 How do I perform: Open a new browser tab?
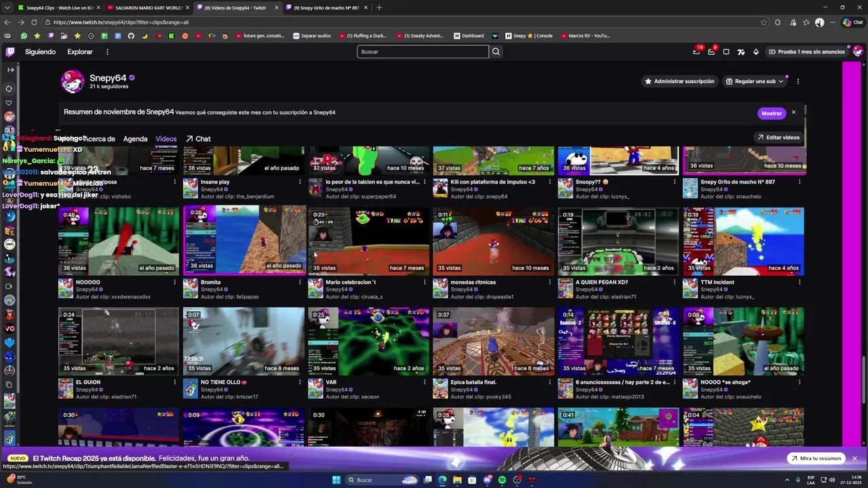(x=379, y=7)
